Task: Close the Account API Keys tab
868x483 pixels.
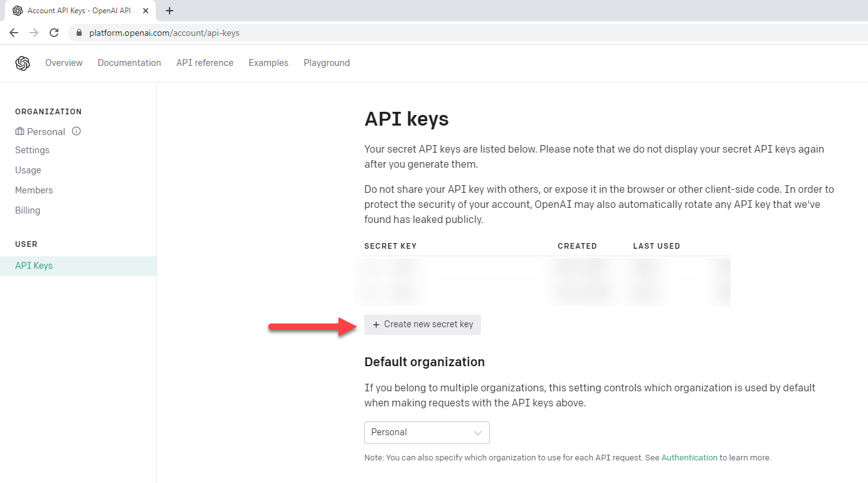Action: [x=147, y=11]
